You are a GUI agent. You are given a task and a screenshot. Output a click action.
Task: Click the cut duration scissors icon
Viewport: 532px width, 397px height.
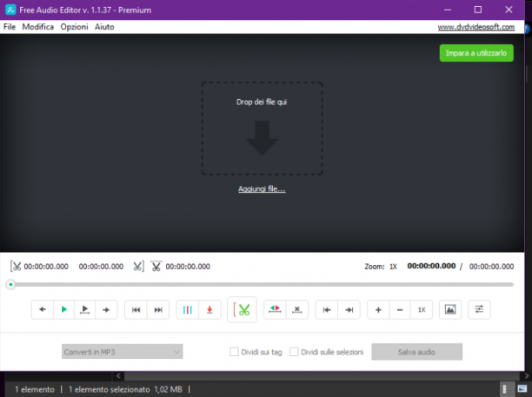(x=156, y=267)
